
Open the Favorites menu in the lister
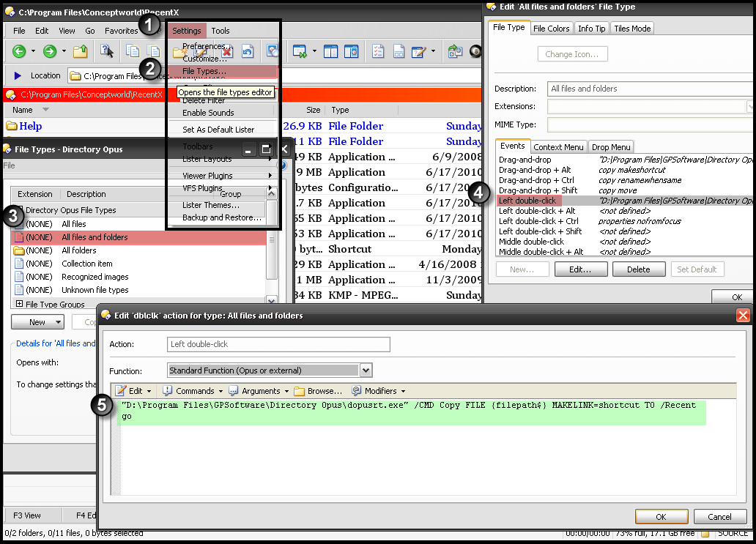tap(122, 31)
